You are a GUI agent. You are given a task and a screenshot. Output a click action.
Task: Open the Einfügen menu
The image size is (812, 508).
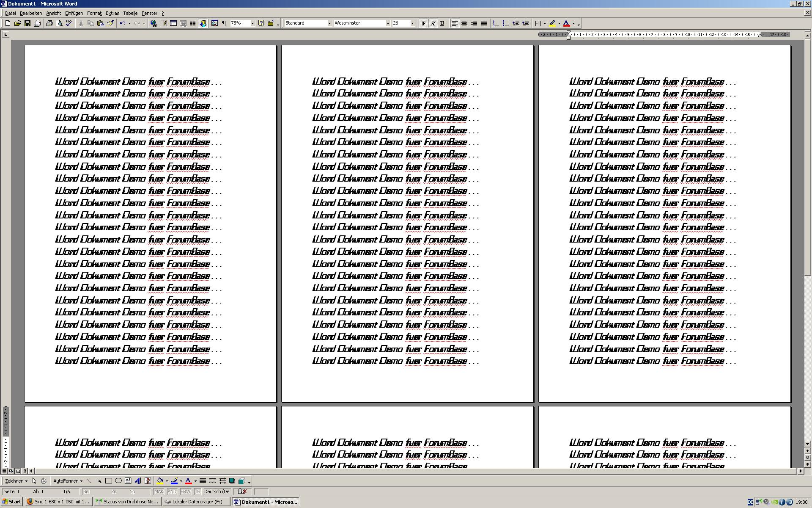point(74,13)
